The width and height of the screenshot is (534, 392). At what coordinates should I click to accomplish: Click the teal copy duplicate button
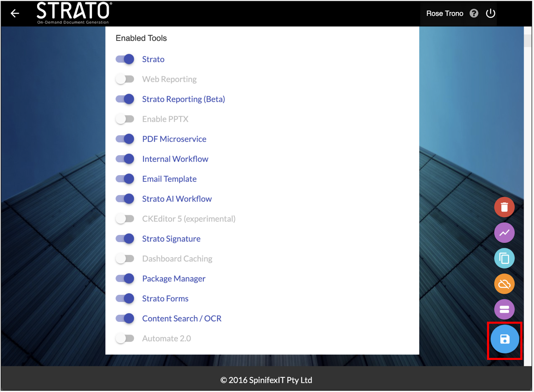(x=504, y=258)
